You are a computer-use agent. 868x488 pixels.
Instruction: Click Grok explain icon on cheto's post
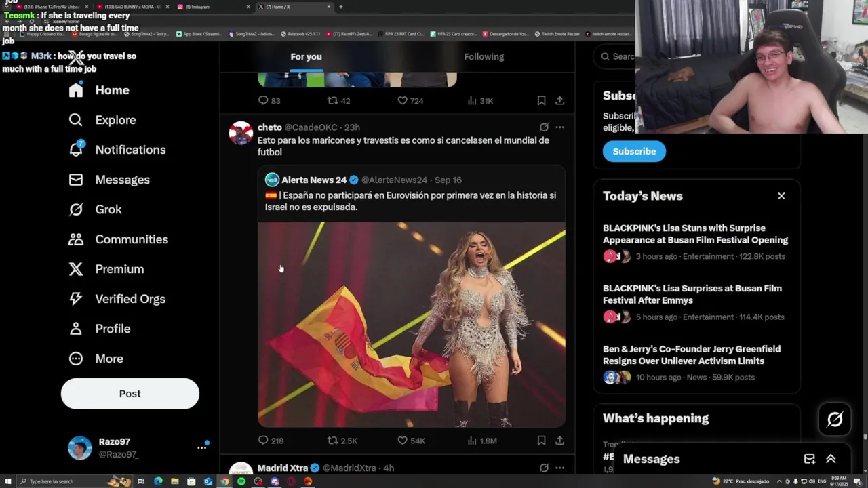(x=544, y=127)
